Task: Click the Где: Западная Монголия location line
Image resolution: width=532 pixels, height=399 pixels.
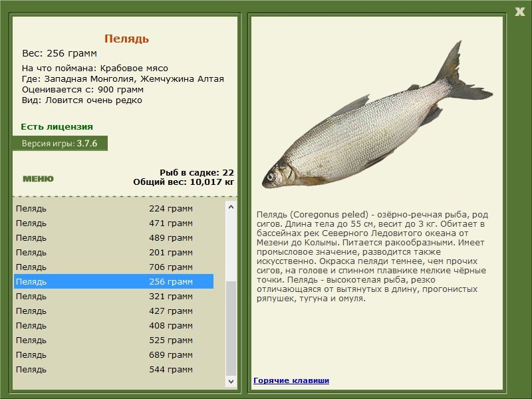Action: [123, 78]
